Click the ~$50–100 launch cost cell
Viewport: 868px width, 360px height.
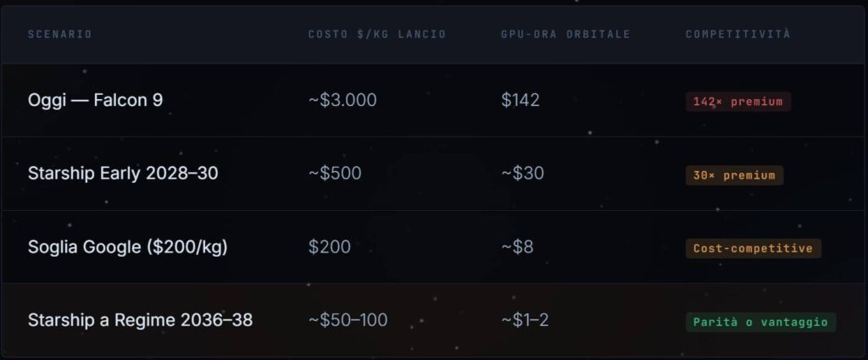click(348, 321)
